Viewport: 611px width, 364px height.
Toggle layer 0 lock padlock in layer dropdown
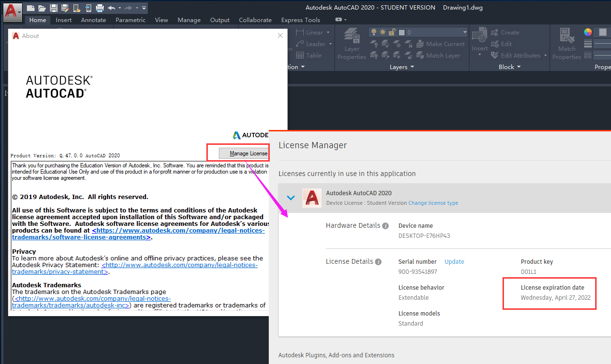tap(392, 32)
